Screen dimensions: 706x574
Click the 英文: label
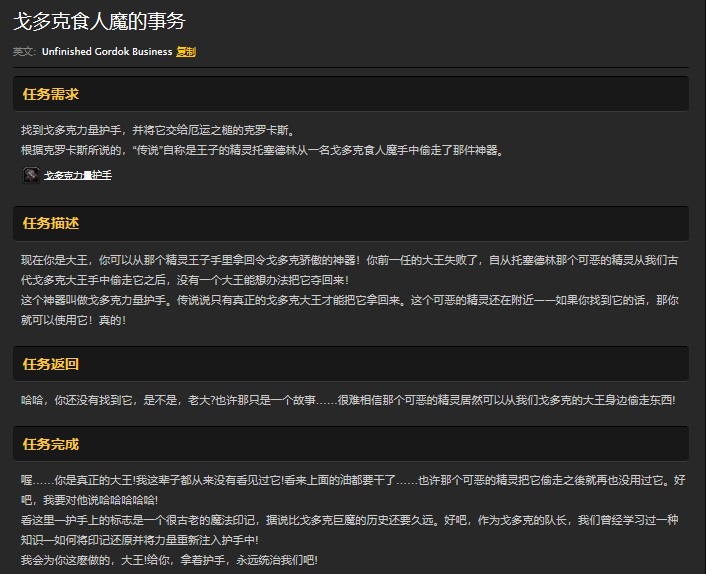(x=24, y=52)
